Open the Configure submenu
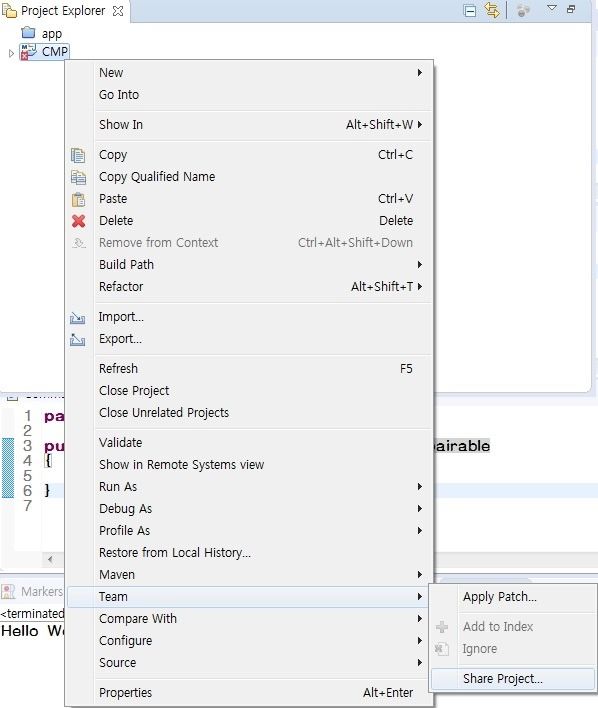This screenshot has height=708, width=598. tap(250, 641)
